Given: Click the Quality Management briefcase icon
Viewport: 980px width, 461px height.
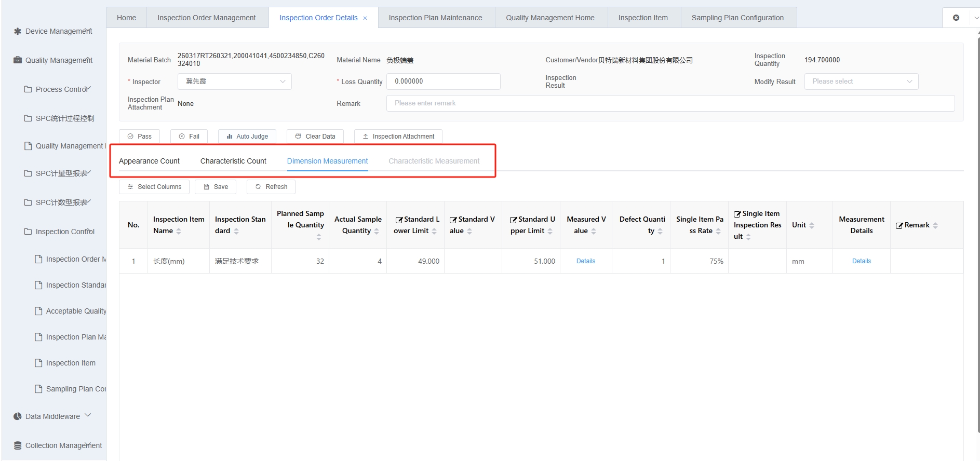Looking at the screenshot, I should [x=18, y=60].
